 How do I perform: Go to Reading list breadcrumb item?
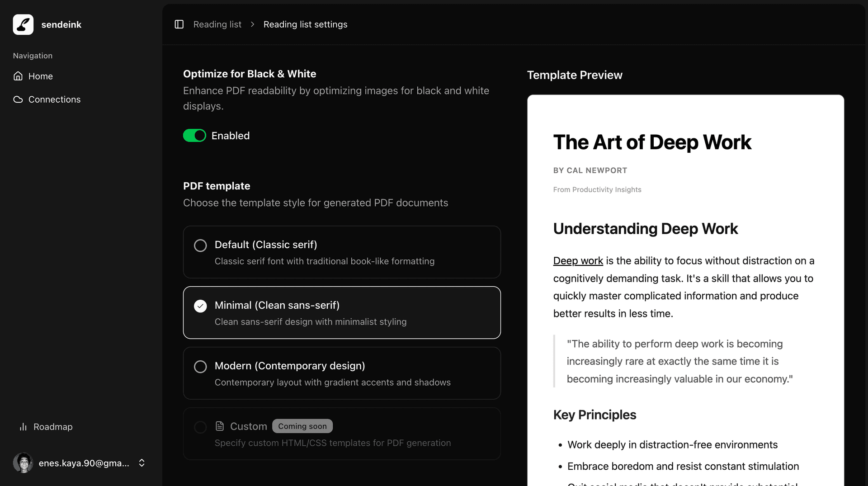click(x=217, y=24)
